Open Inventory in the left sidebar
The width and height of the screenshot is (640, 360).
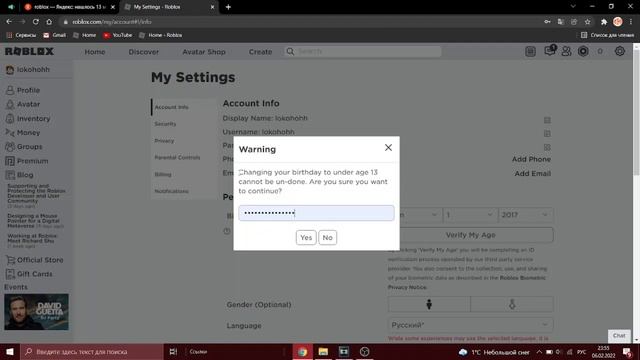28,119
